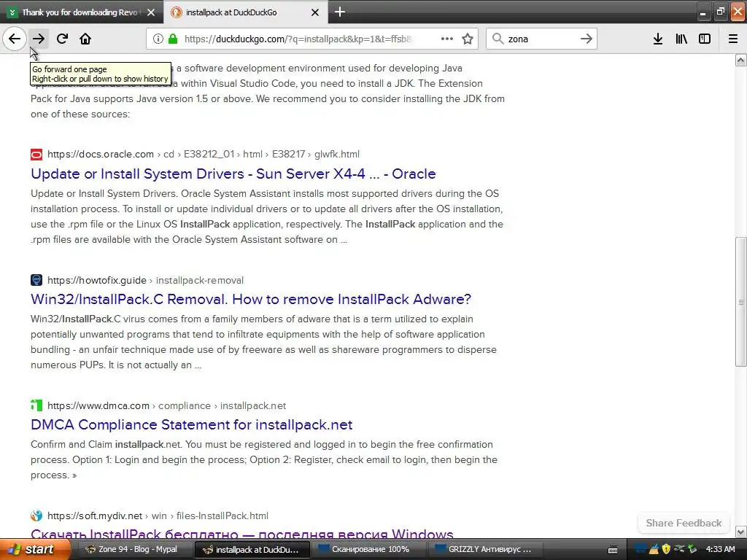Click the search magnifier icon beside zona

click(x=498, y=39)
